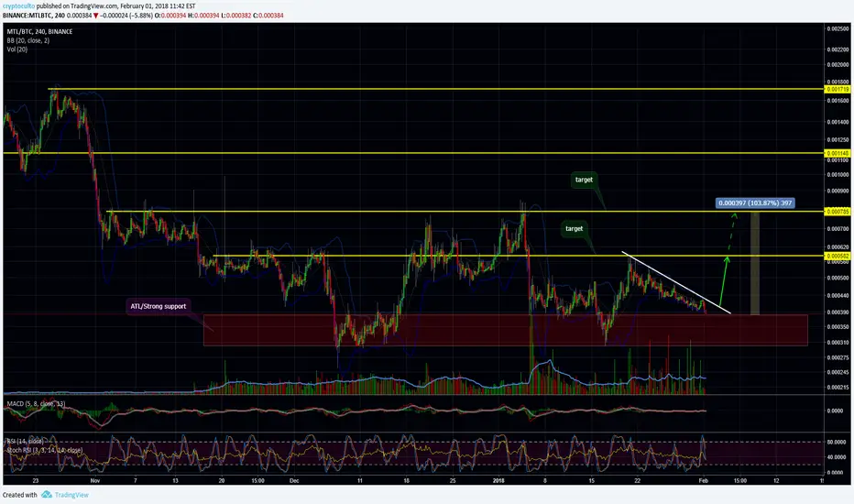Click the 23 date on time axis
This screenshot has height=504, width=854.
coord(36,480)
